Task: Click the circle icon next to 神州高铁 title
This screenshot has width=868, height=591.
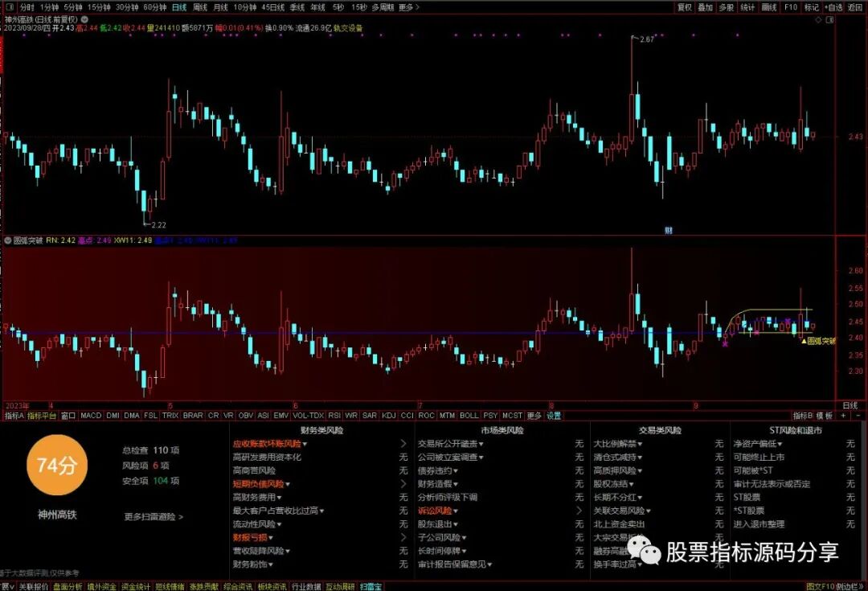Action: pos(84,19)
